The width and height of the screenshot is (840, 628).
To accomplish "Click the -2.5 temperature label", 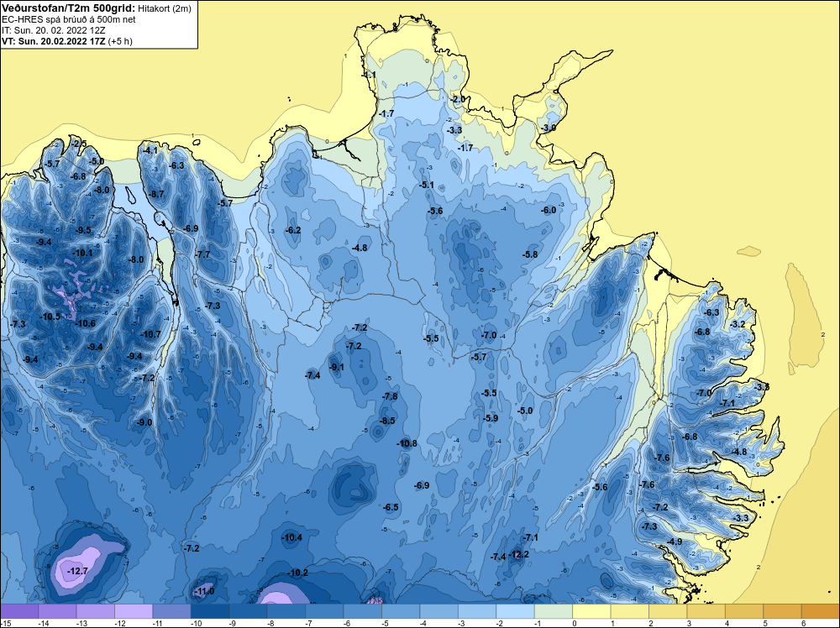I will click(x=79, y=144).
